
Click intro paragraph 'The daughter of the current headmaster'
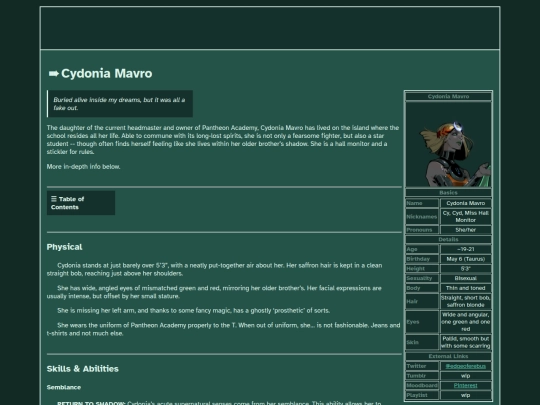tap(223, 140)
